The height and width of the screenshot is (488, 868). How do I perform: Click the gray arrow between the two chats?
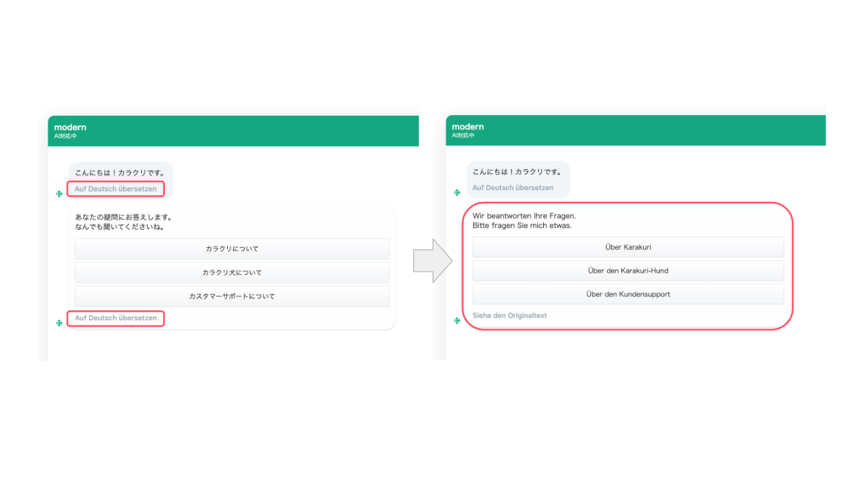(432, 261)
